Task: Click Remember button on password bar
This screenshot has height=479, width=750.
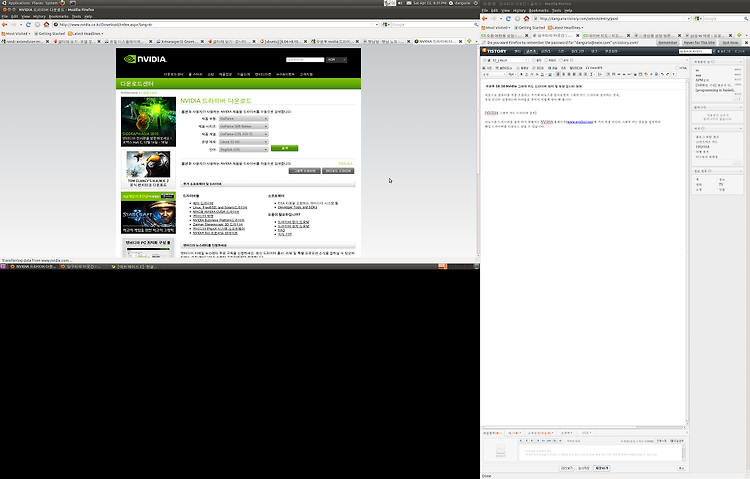Action: pyautogui.click(x=668, y=43)
